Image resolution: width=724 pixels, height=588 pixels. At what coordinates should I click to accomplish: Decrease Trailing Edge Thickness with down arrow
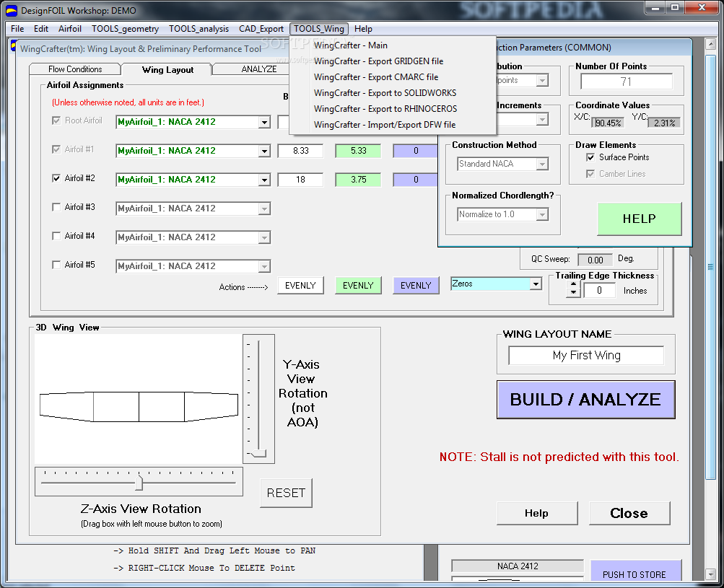(573, 294)
